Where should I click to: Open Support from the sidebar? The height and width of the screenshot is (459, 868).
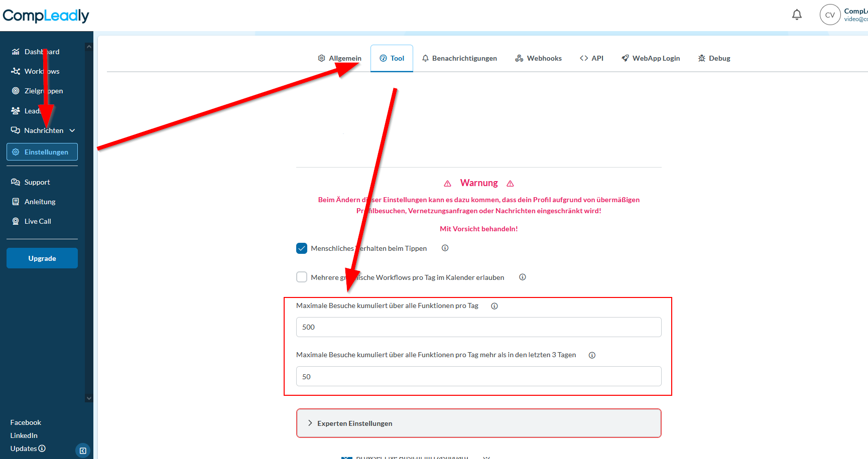coord(37,182)
